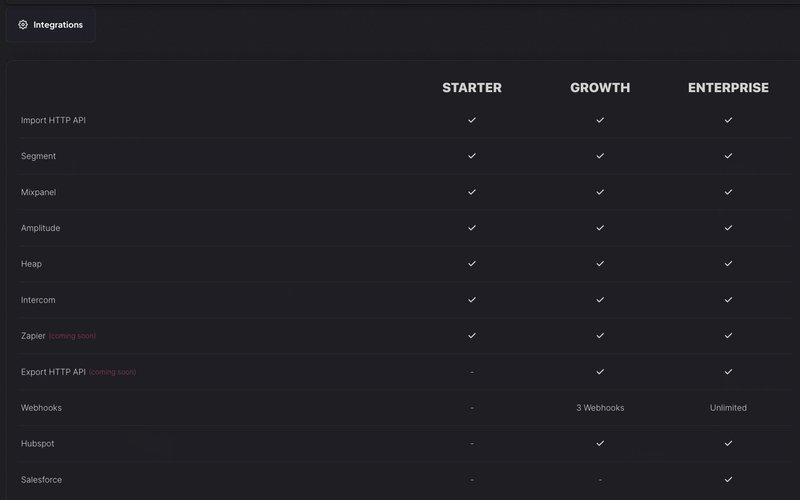Click the Zapier coming soon label
The image size is (800, 500).
(73, 337)
